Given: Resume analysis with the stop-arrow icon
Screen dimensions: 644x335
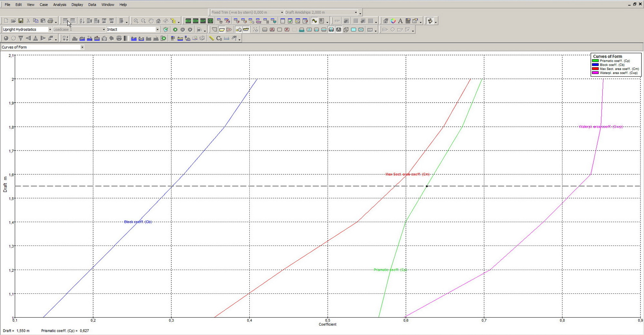Looking at the screenshot, I should [190, 30].
